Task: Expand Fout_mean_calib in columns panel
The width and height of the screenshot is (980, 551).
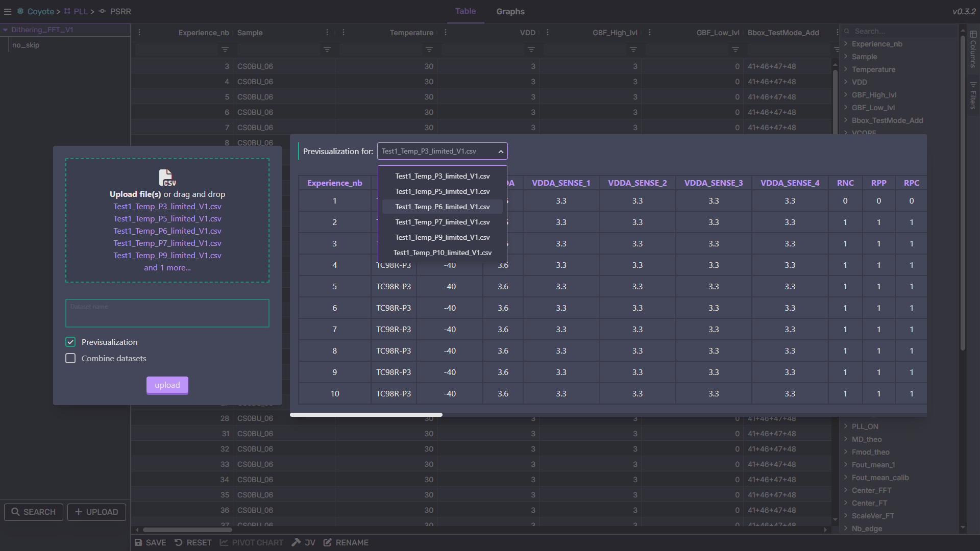Action: [846, 478]
